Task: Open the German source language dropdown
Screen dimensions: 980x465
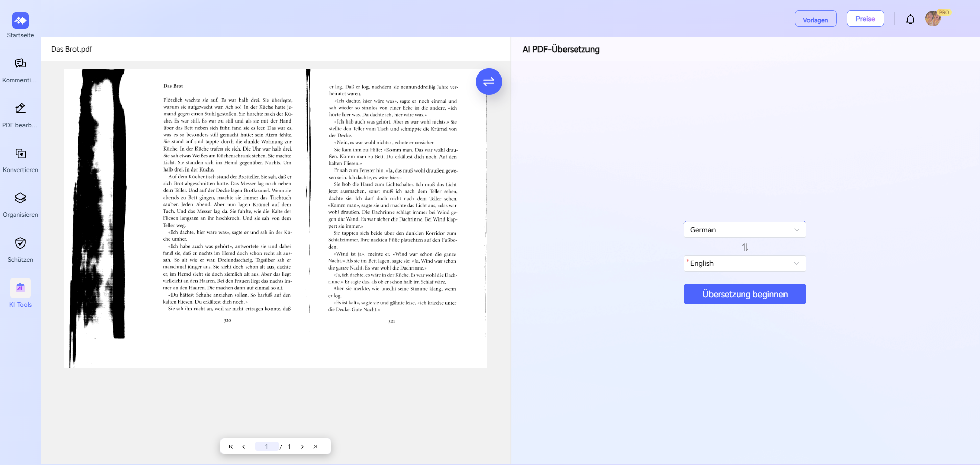Action: coord(745,230)
